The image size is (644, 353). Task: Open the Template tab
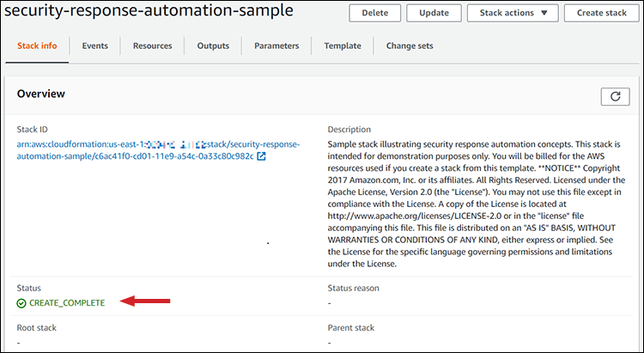click(343, 46)
